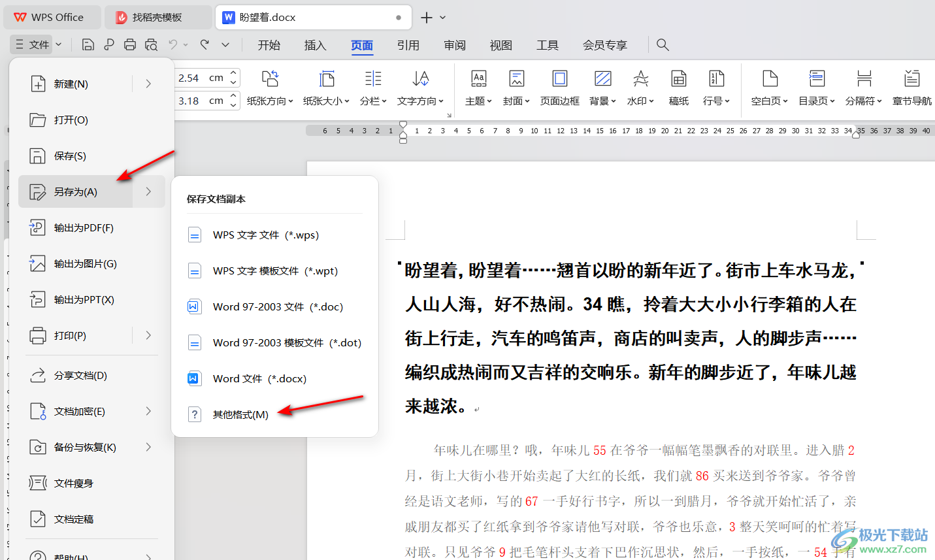Switch to the 引用 ribbon tab
This screenshot has width=935, height=560.
click(408, 45)
